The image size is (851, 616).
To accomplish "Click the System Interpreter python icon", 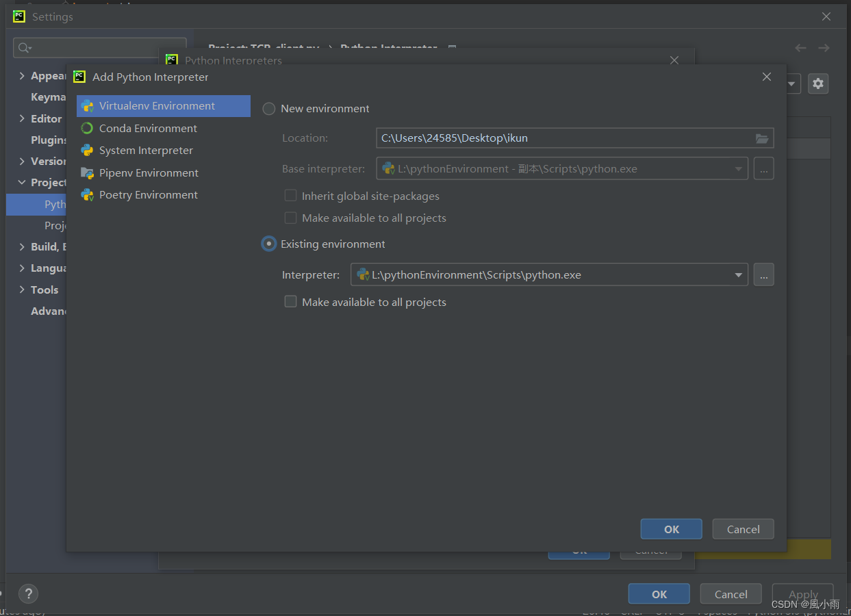I will pyautogui.click(x=87, y=151).
